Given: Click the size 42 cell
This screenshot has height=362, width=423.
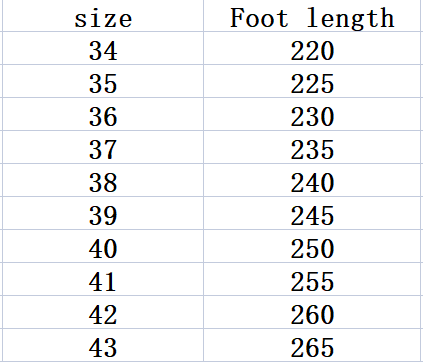Looking at the screenshot, I should coord(103,312).
